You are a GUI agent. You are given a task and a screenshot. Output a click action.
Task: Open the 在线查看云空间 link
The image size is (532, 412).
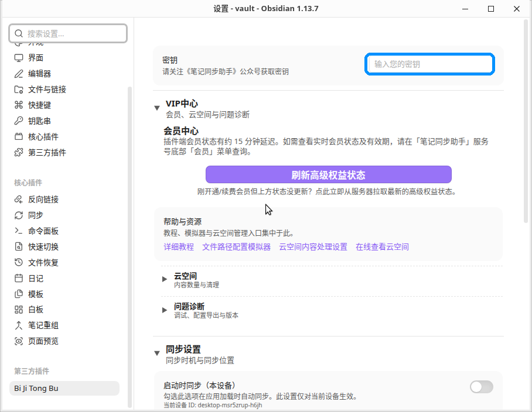coord(382,247)
